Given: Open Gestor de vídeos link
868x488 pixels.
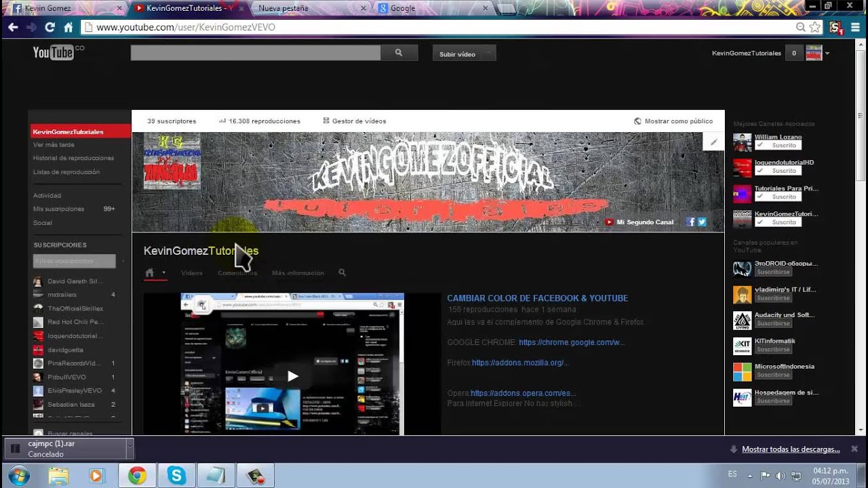Looking at the screenshot, I should pos(355,121).
